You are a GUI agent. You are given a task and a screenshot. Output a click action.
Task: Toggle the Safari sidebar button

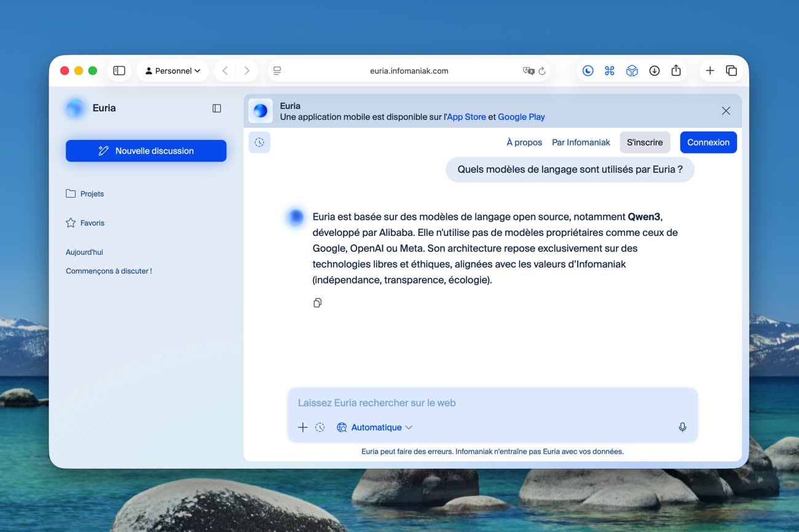coord(119,71)
